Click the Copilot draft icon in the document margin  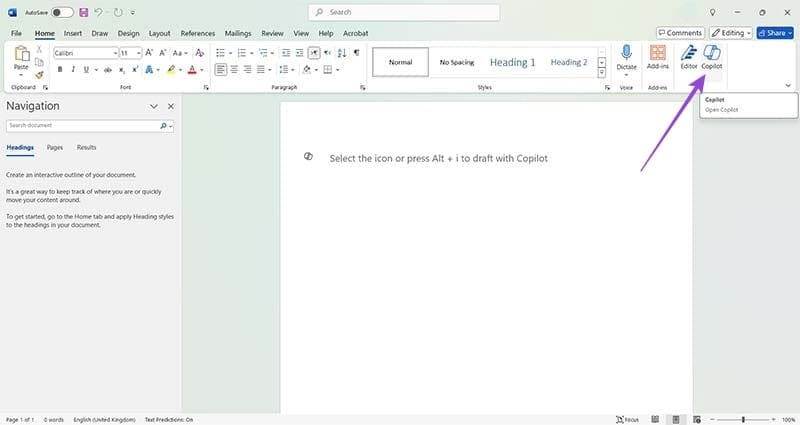(308, 156)
